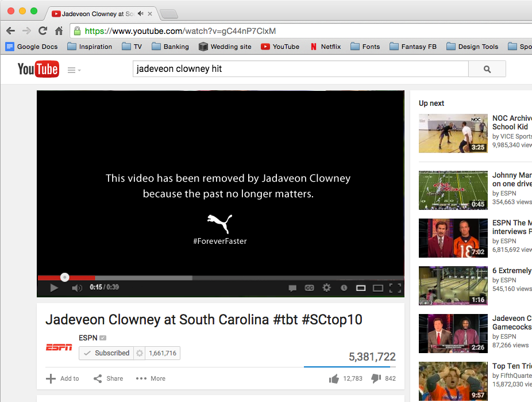The height and width of the screenshot is (402, 532).
Task: Open Jadeveon Clowney Gamecocks thumbnail
Action: tap(453, 334)
